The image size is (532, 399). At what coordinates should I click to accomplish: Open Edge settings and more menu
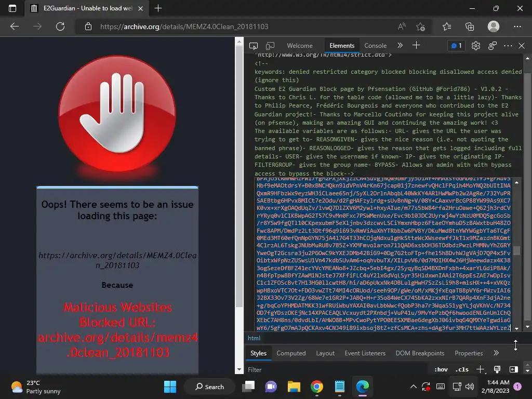click(517, 26)
